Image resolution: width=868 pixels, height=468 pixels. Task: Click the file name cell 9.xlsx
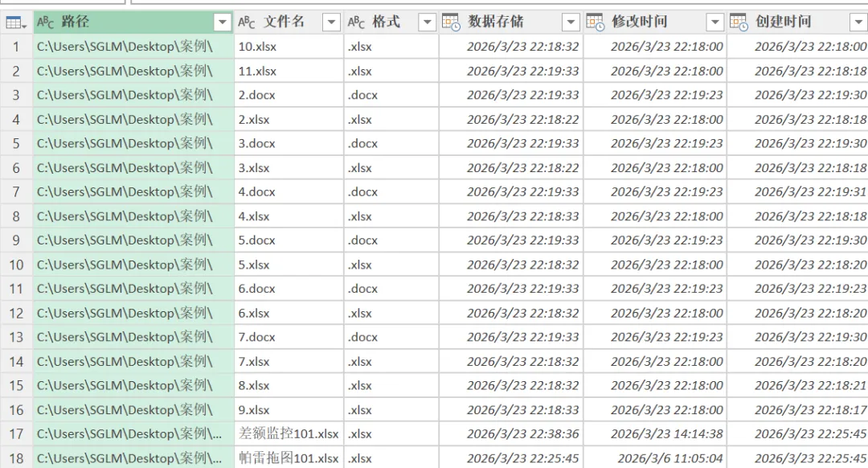click(x=289, y=410)
